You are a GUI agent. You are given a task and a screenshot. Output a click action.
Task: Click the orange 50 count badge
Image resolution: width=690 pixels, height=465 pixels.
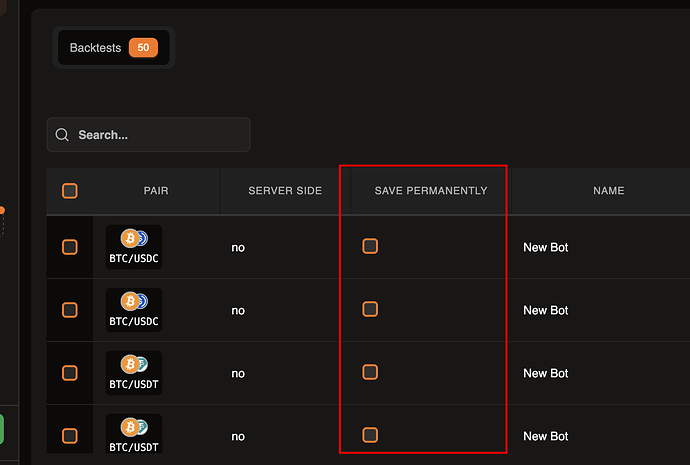143,48
